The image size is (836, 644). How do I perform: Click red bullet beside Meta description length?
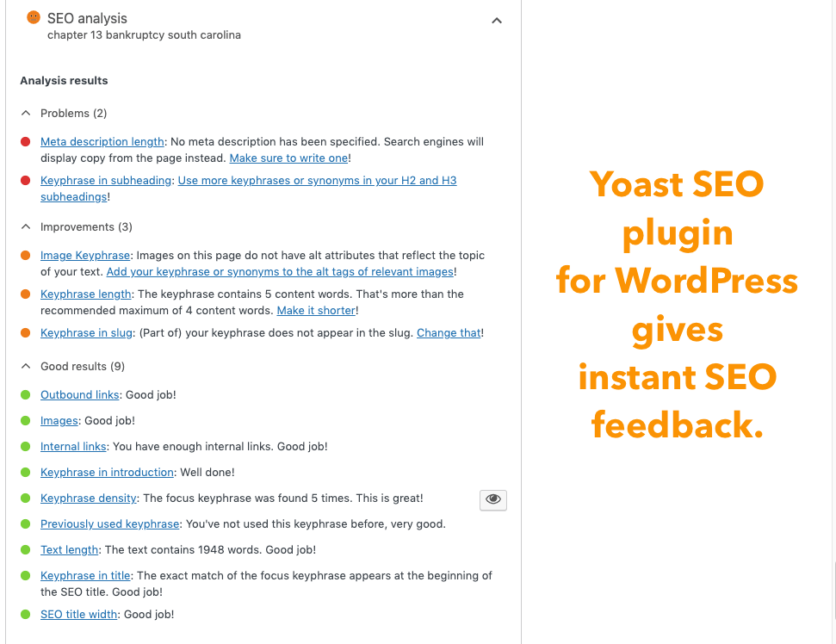pyautogui.click(x=25, y=142)
